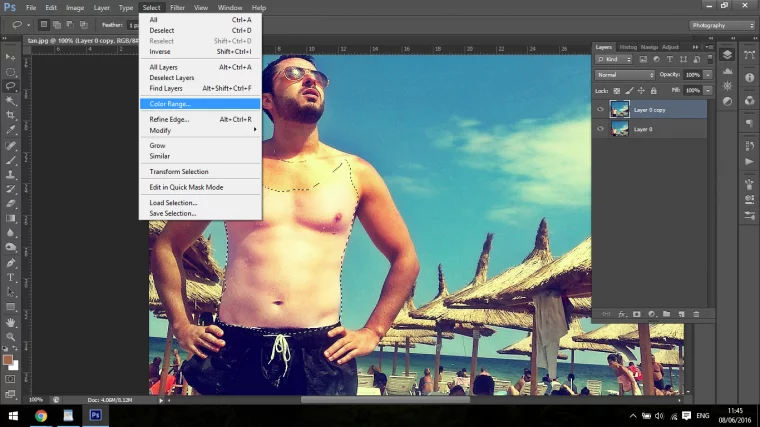Choose Save Selection menu entry

200,213
